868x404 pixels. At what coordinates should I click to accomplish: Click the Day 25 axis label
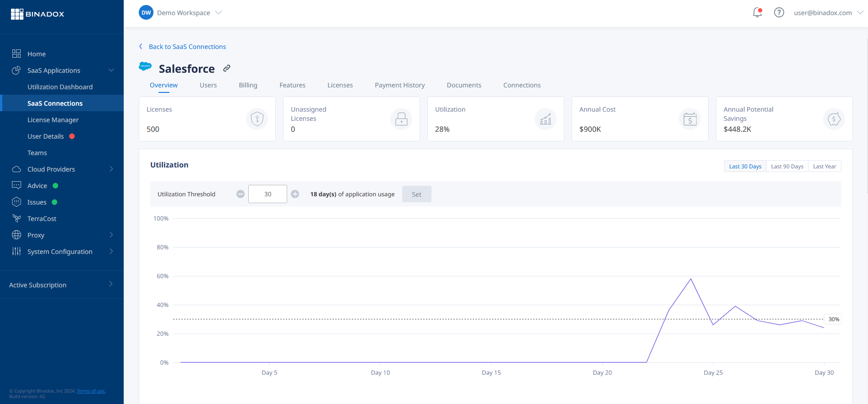[713, 372]
